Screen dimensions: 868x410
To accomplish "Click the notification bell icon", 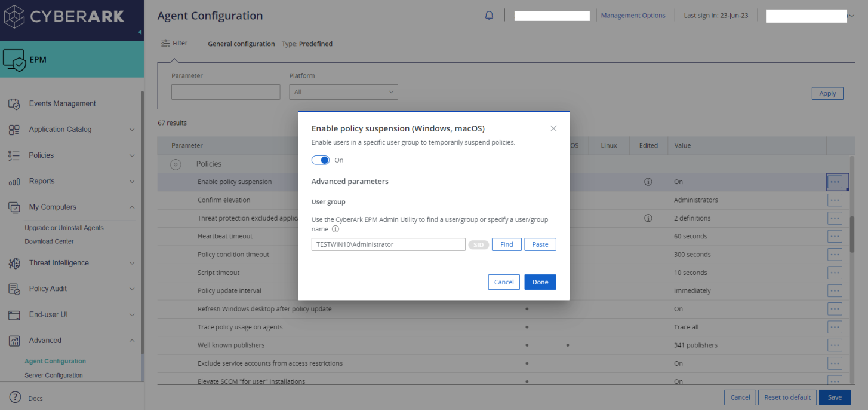I will tap(489, 15).
